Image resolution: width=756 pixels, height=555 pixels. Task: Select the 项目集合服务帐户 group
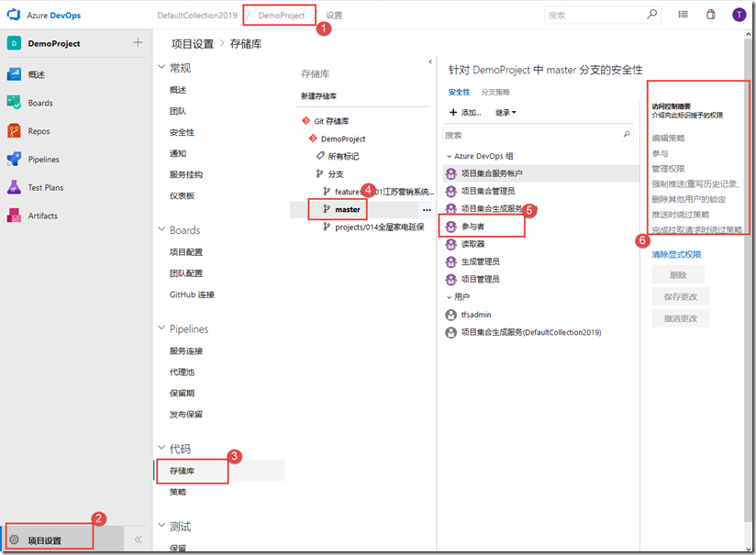click(541, 173)
